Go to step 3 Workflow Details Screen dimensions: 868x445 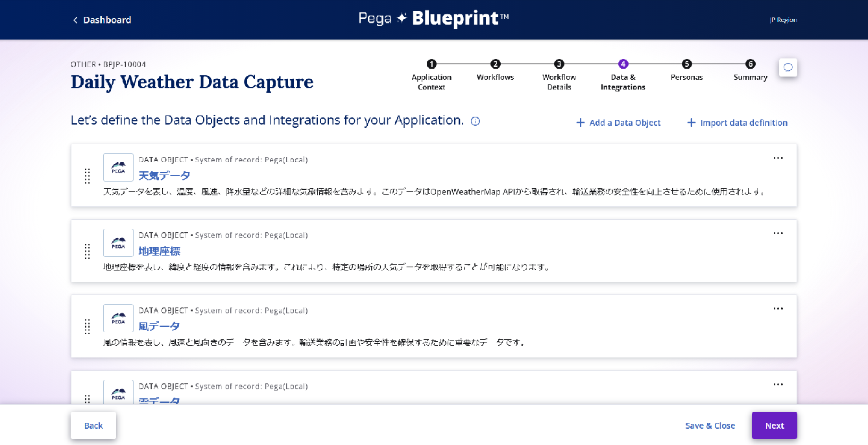point(559,75)
